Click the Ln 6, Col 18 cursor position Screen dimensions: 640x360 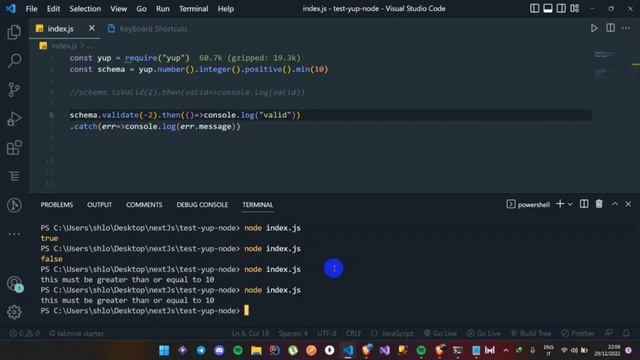point(250,333)
